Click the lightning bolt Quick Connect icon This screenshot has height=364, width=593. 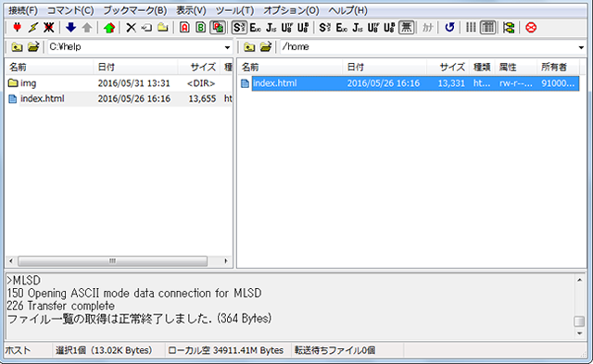(x=33, y=27)
